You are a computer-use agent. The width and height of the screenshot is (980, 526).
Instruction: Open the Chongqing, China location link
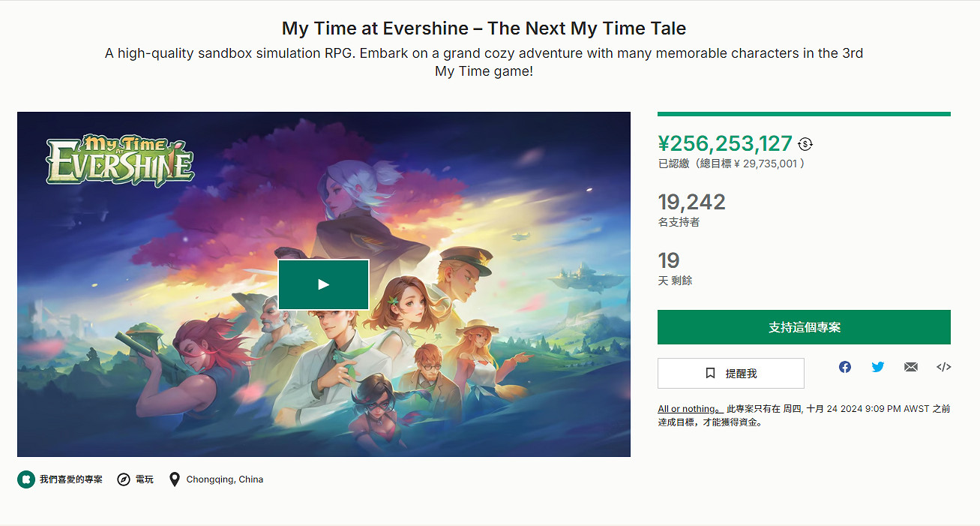click(225, 479)
